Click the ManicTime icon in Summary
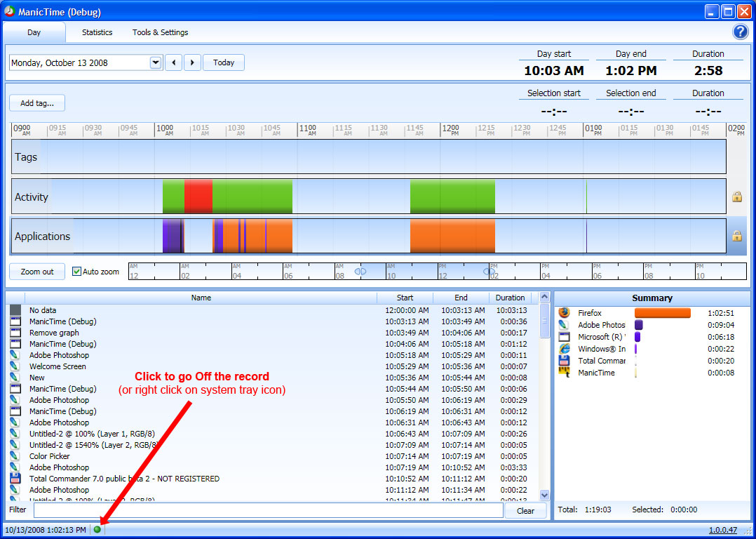The image size is (756, 539). pyautogui.click(x=564, y=372)
